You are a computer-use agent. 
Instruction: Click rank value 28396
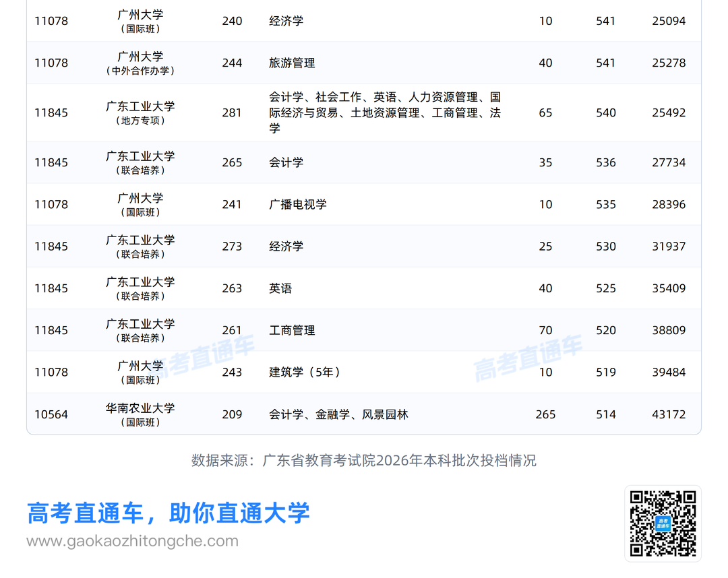point(669,204)
